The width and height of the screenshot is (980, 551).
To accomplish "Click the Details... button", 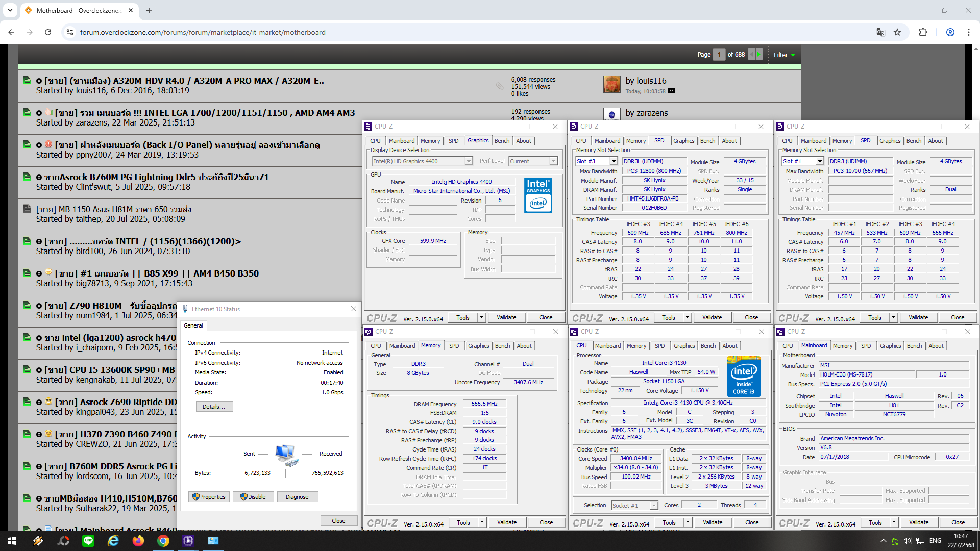I will 214,407.
